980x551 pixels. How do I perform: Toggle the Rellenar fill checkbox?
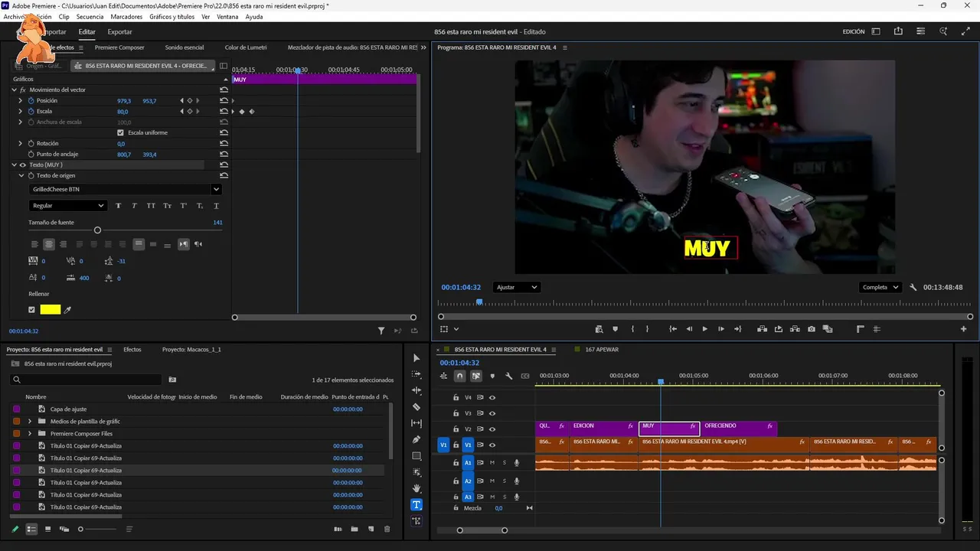(31, 310)
